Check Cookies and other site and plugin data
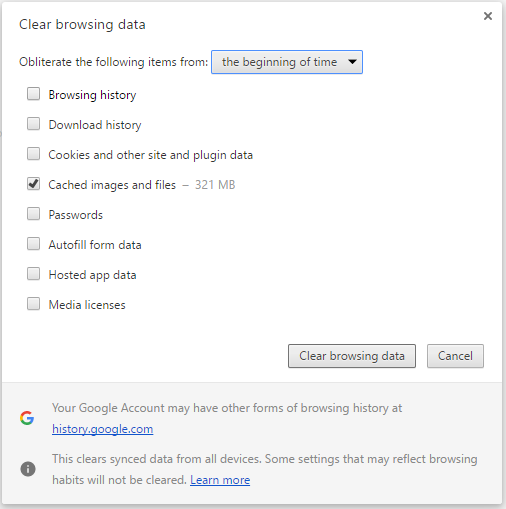 (x=33, y=154)
